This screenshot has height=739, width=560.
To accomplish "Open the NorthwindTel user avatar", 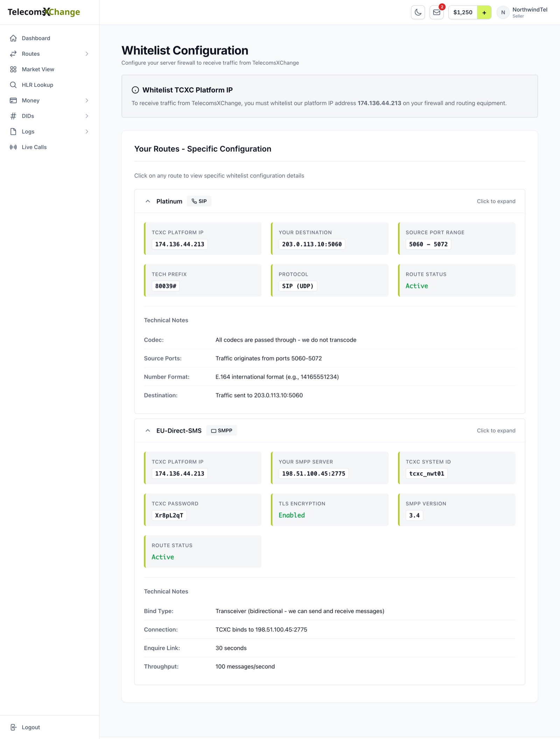I will point(503,12).
